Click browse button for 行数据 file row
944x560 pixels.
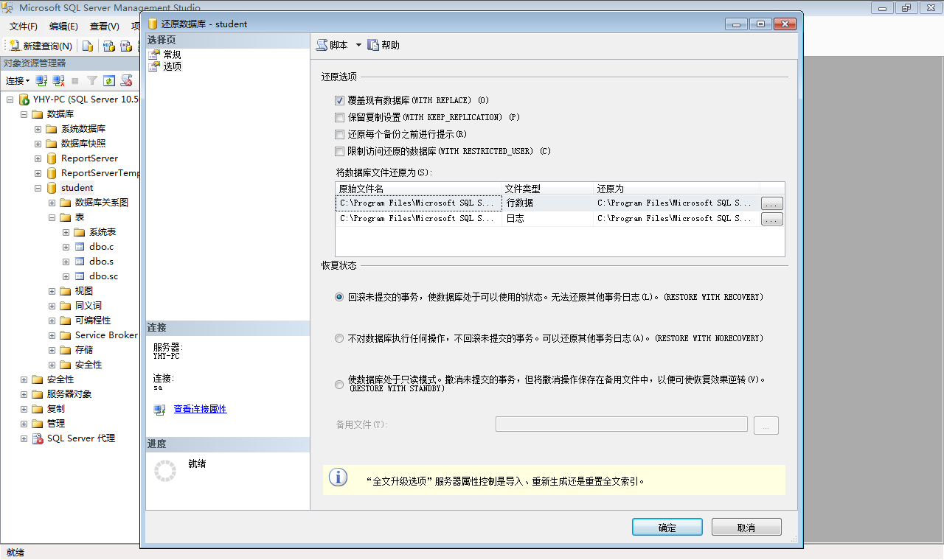[x=771, y=203]
